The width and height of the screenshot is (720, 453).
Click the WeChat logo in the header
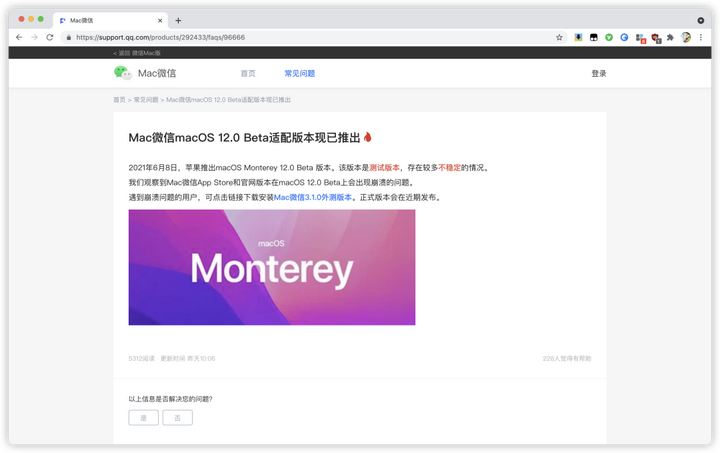coord(123,73)
